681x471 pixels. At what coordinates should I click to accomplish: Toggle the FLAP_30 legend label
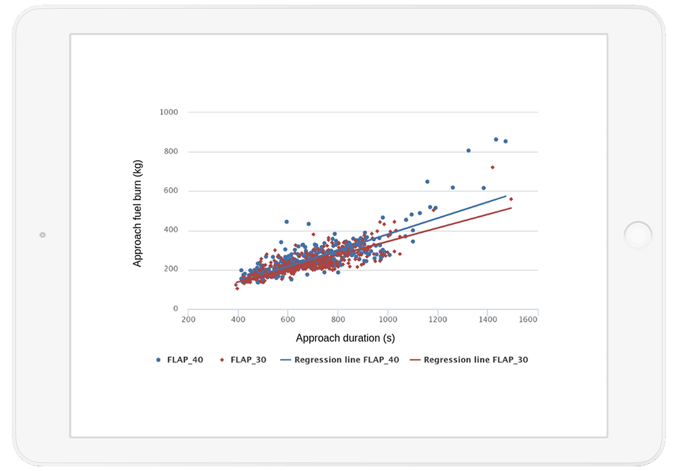point(248,360)
